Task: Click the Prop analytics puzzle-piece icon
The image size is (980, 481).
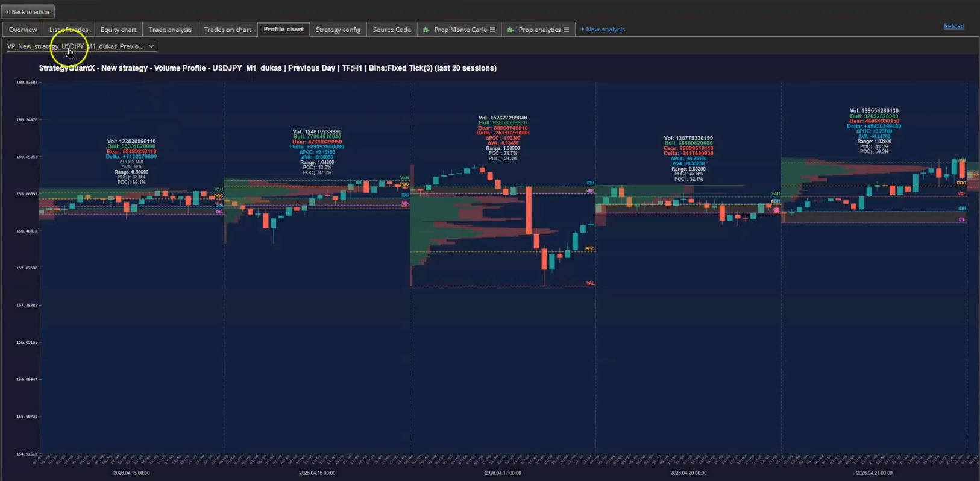Action: click(x=510, y=30)
